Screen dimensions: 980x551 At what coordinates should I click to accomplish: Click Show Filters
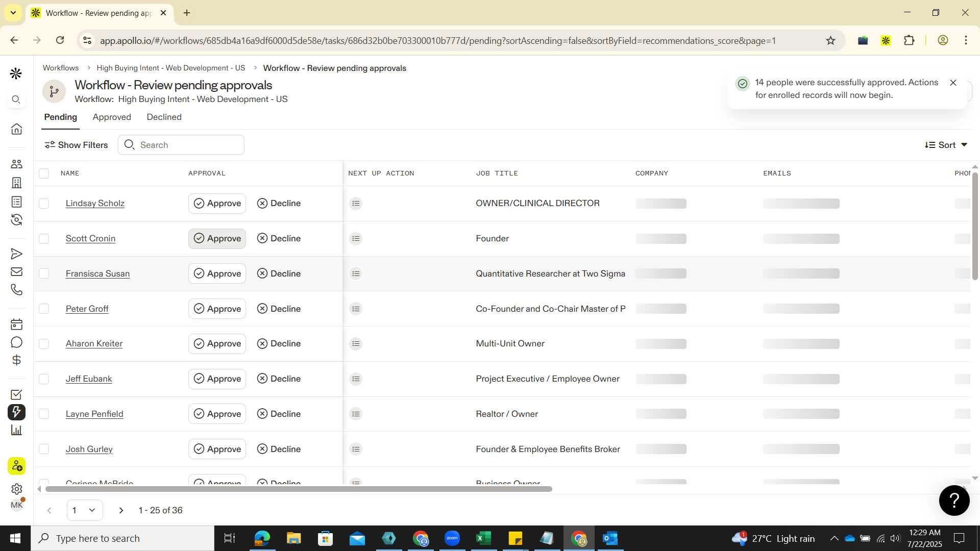76,145
